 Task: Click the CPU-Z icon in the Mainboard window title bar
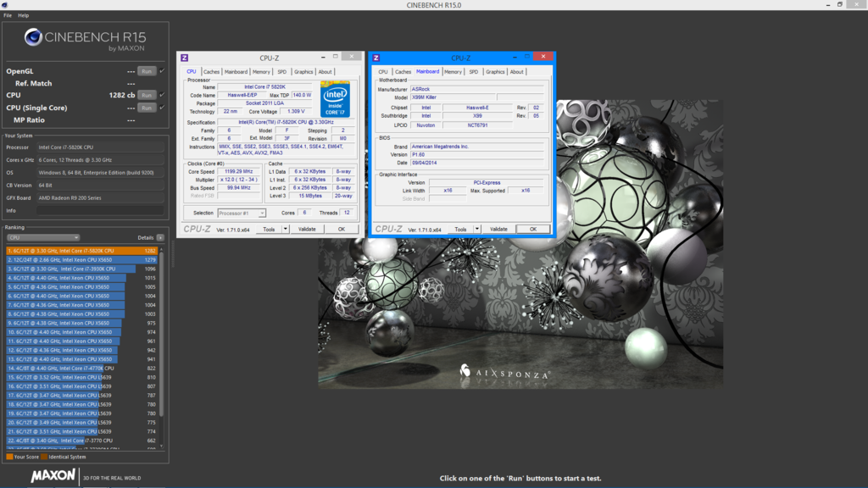tap(376, 58)
